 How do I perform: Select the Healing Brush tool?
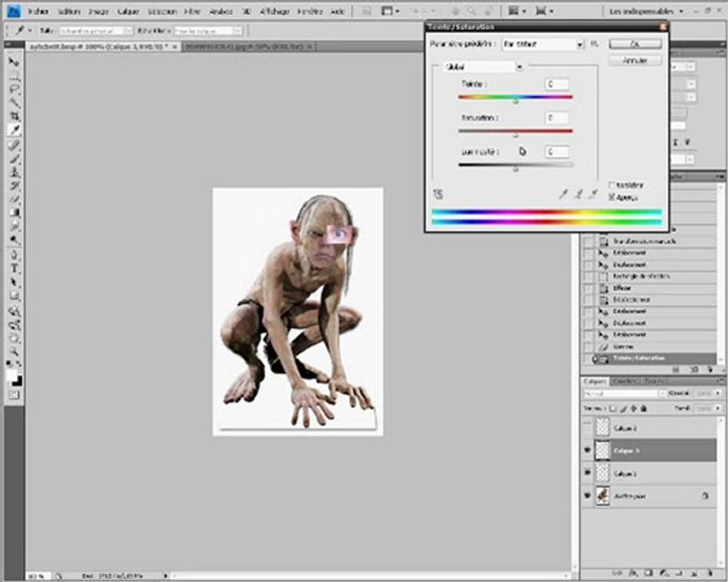pyautogui.click(x=15, y=145)
